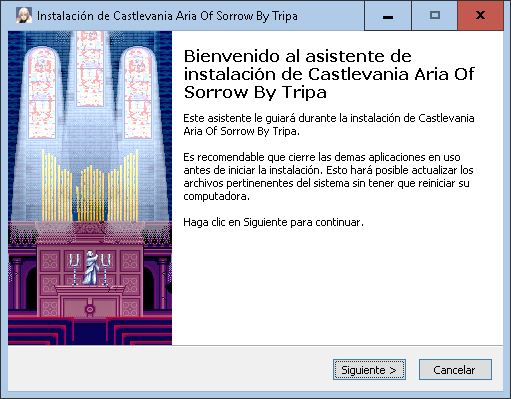The width and height of the screenshot is (511, 399).
Task: Cancel the installation with Cancelar
Action: click(455, 369)
